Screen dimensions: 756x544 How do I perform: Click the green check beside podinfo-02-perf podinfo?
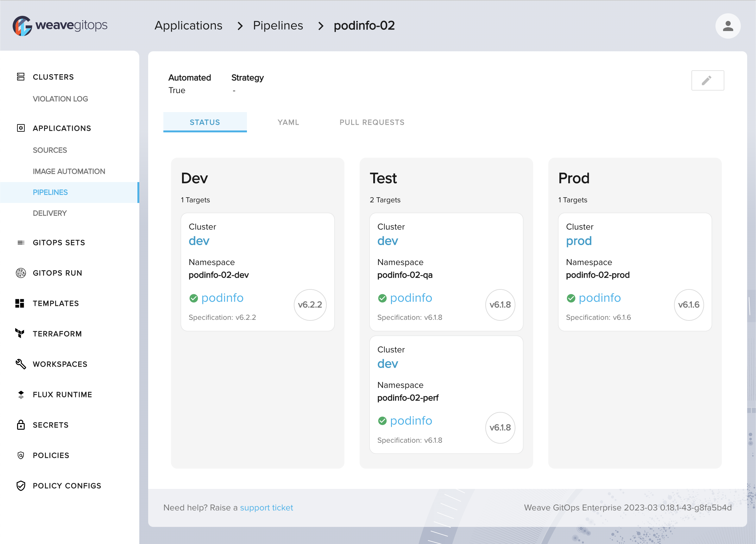coord(382,421)
